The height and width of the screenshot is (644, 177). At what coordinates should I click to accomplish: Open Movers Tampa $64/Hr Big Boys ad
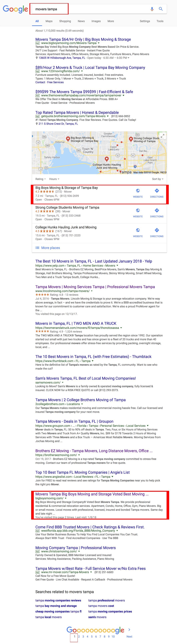click(83, 39)
